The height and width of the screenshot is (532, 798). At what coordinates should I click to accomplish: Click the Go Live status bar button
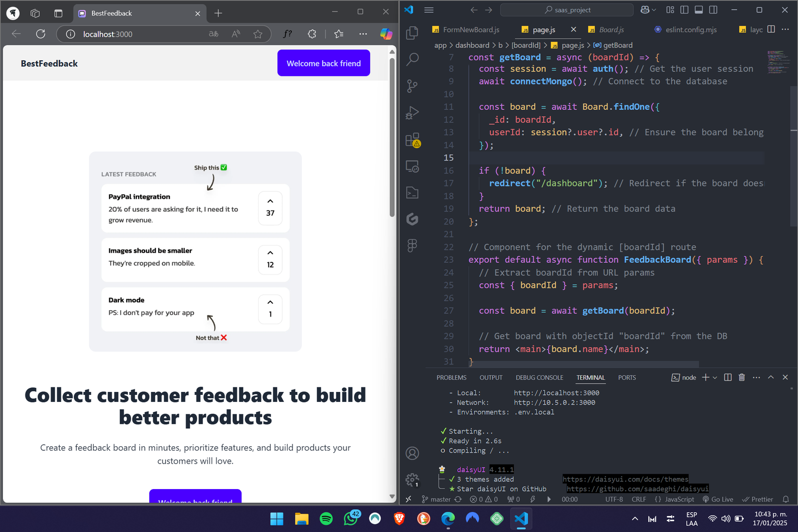click(x=718, y=499)
